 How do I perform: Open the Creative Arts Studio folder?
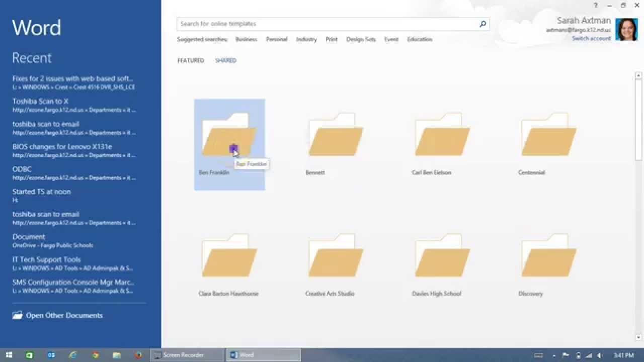(336, 265)
